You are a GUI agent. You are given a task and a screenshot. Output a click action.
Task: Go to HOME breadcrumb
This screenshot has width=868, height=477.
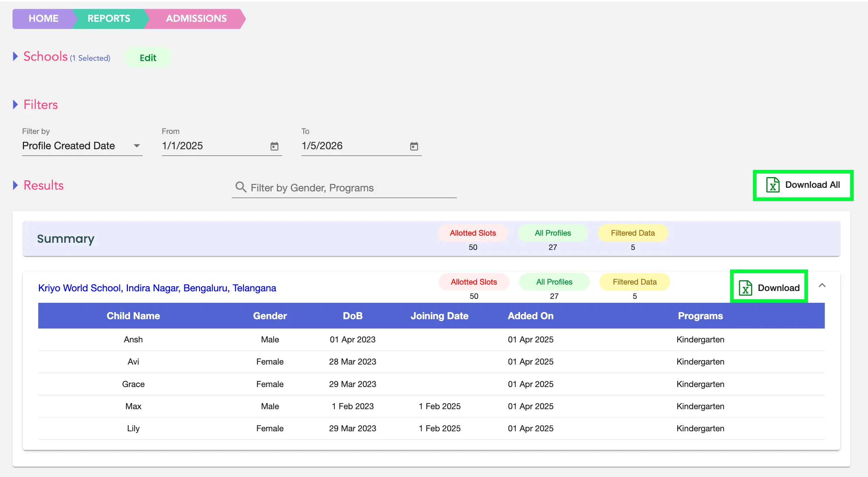tap(44, 19)
